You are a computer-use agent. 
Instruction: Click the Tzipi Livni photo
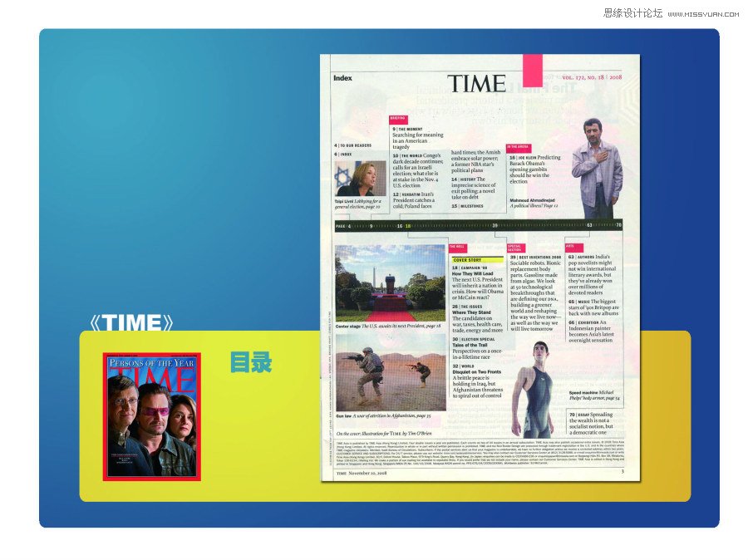click(361, 179)
